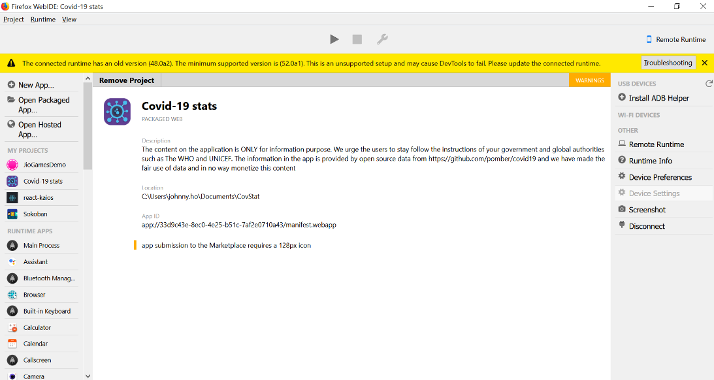Viewport: 714px width, 380px height.
Task: Click the react-kaios project icon
Action: pos(12,198)
